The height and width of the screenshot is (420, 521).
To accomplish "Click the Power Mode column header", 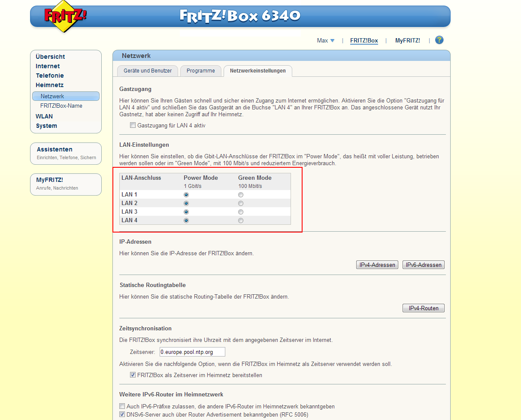I will click(x=201, y=178).
